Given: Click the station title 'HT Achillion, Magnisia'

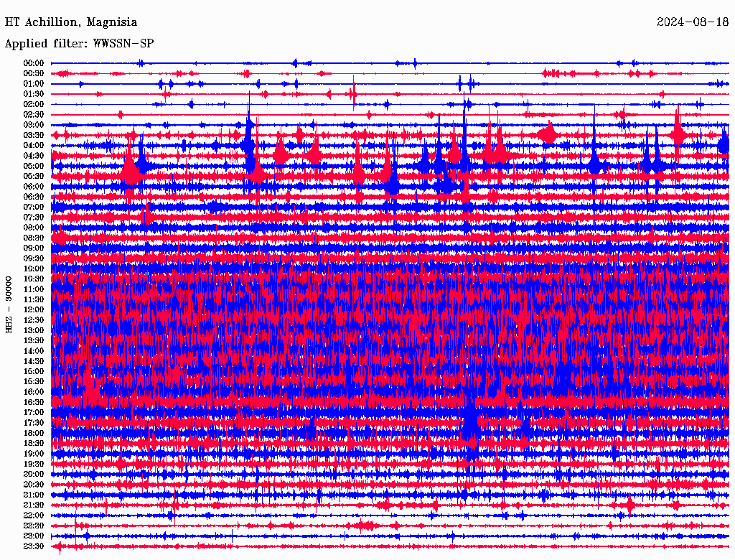Looking at the screenshot, I should 71,22.
